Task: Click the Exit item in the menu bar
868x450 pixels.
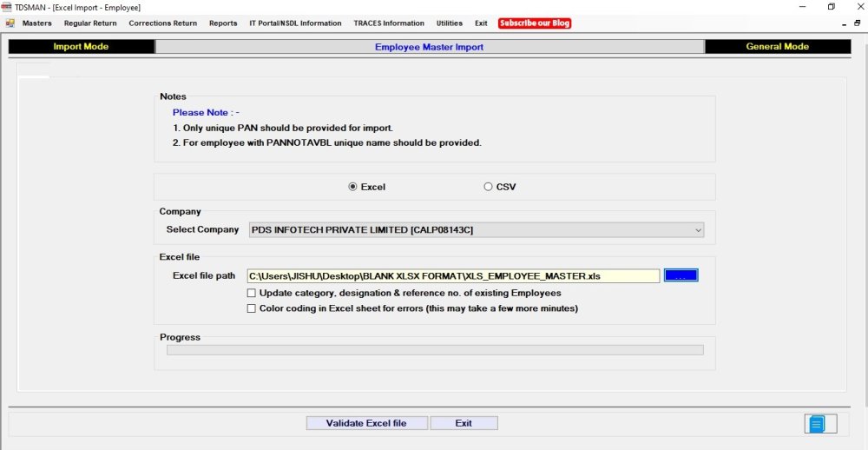Action: coord(481,23)
